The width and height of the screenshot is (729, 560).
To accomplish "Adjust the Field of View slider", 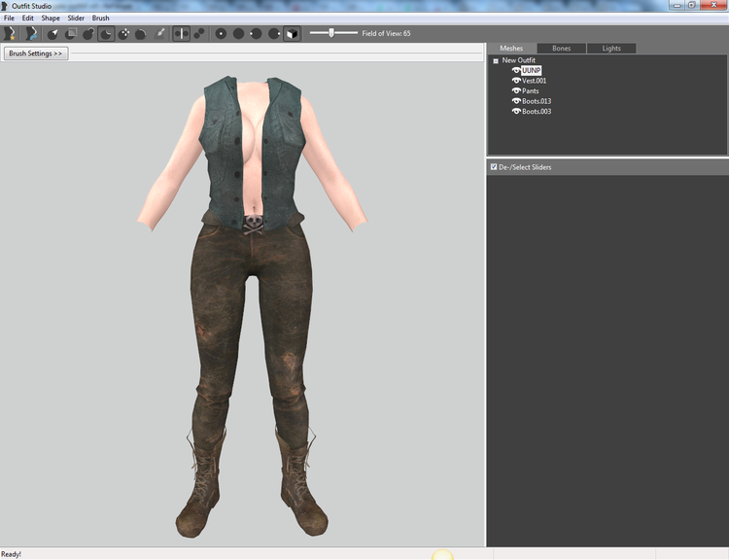I will (333, 33).
